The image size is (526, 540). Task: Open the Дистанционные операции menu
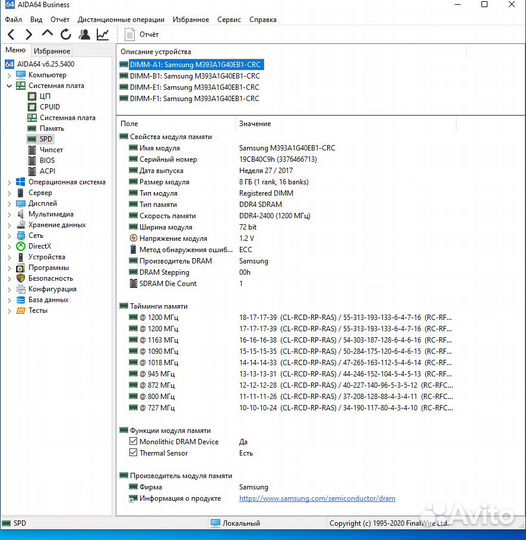tap(121, 20)
